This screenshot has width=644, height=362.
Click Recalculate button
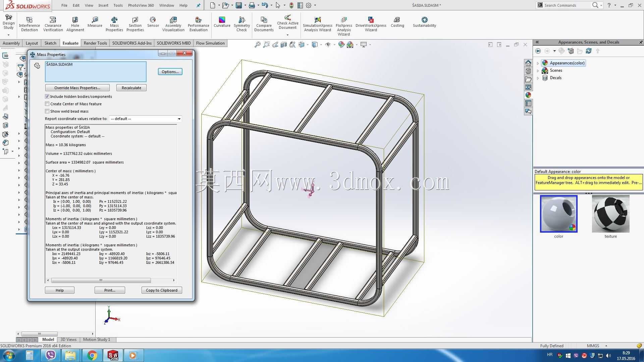coord(131,88)
